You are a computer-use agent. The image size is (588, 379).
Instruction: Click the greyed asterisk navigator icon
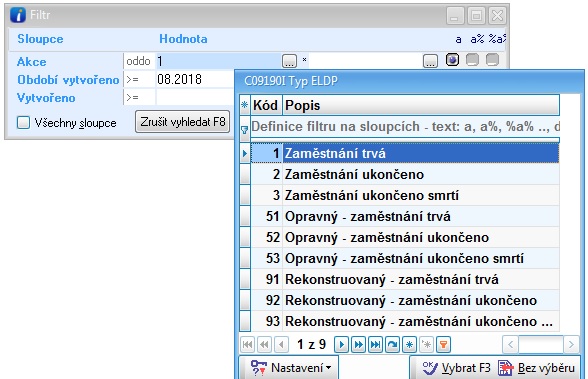426,345
